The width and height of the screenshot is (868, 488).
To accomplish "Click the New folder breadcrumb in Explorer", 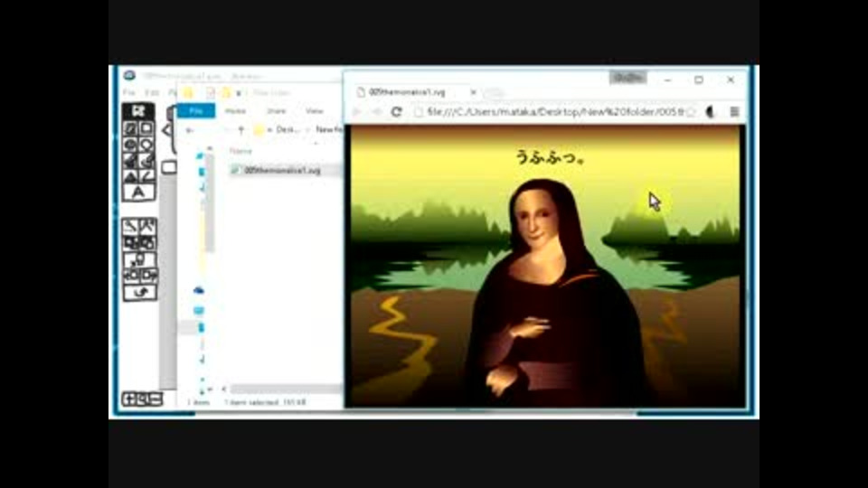I will point(329,129).
